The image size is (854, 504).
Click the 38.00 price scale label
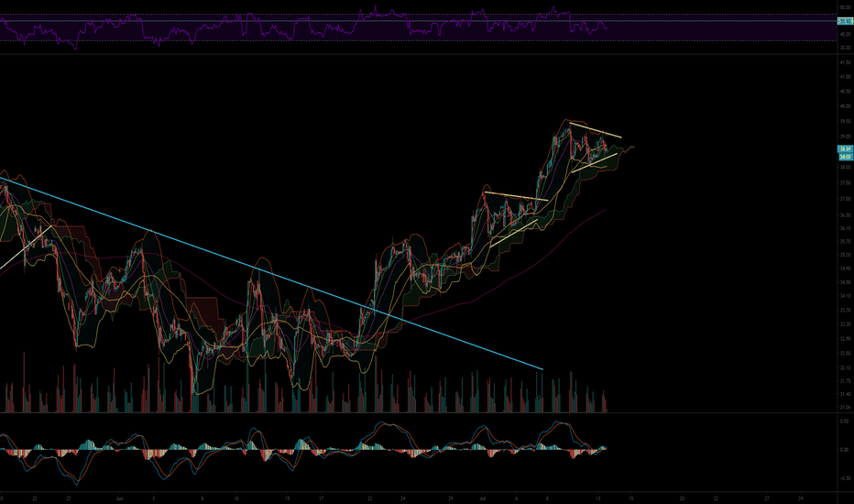click(846, 168)
